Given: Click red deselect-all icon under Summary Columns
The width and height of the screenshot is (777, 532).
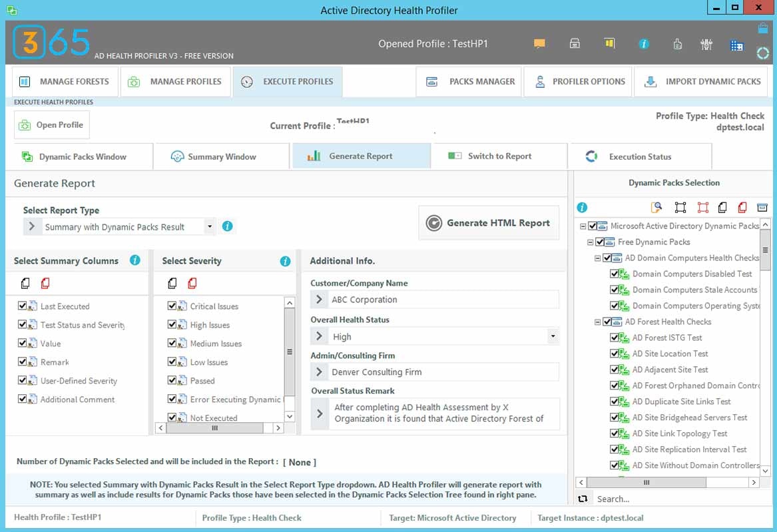Looking at the screenshot, I should pyautogui.click(x=45, y=283).
